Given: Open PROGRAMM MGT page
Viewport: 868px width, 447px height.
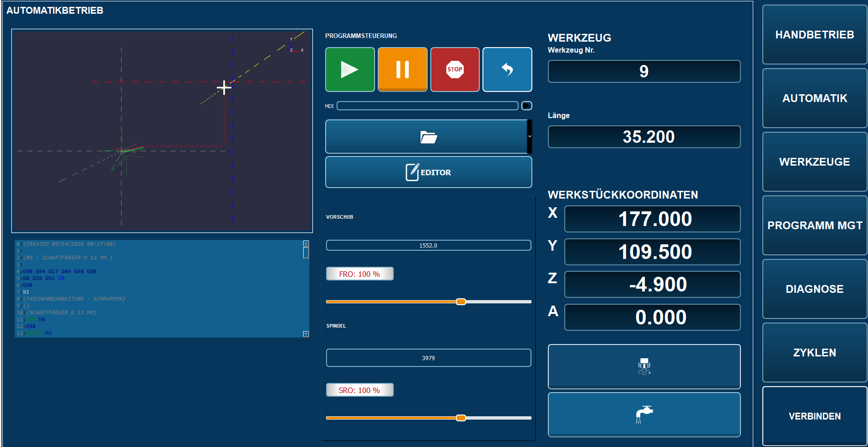Looking at the screenshot, I should (814, 226).
